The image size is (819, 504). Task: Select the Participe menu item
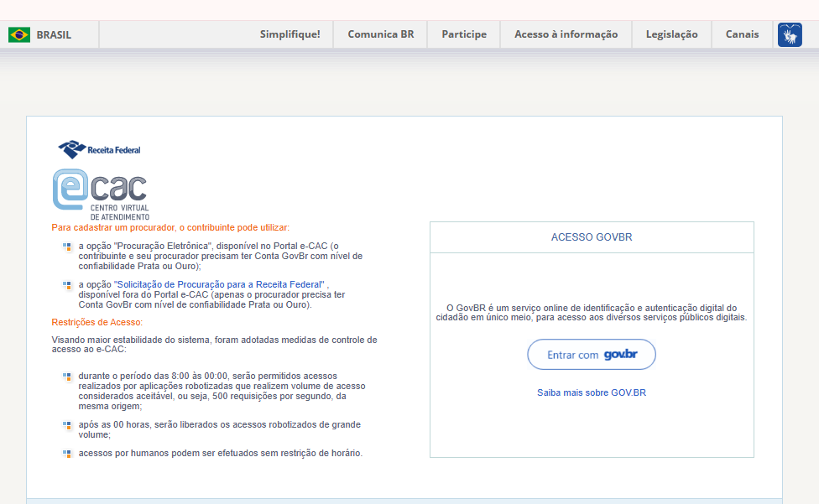[x=464, y=34]
